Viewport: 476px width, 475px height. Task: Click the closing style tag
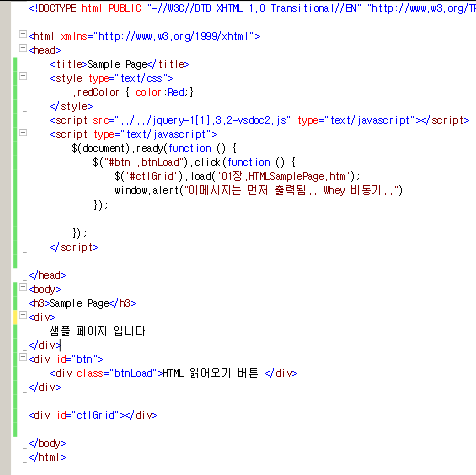[71, 106]
